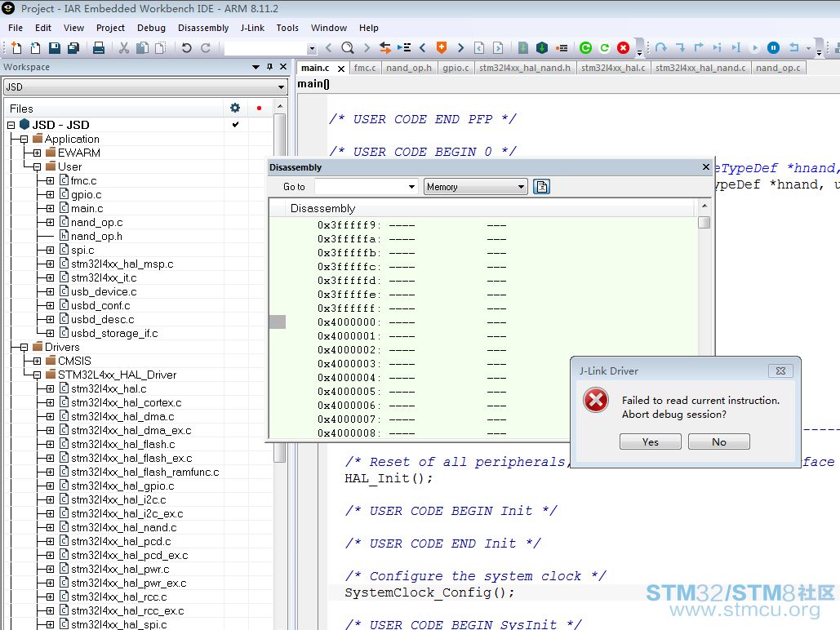Click the Step Into debug icon
840x630 pixels.
680,48
